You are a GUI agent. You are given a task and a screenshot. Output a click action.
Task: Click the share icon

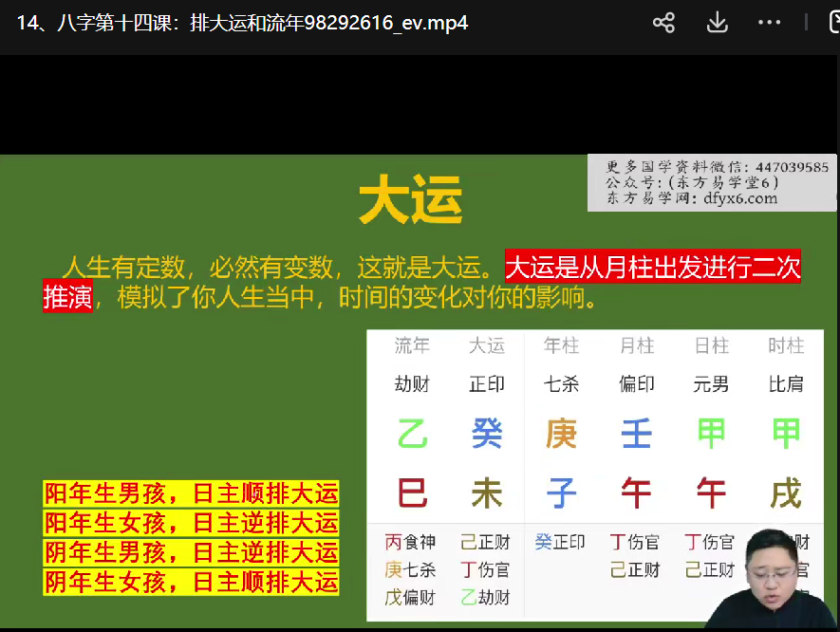[x=663, y=23]
